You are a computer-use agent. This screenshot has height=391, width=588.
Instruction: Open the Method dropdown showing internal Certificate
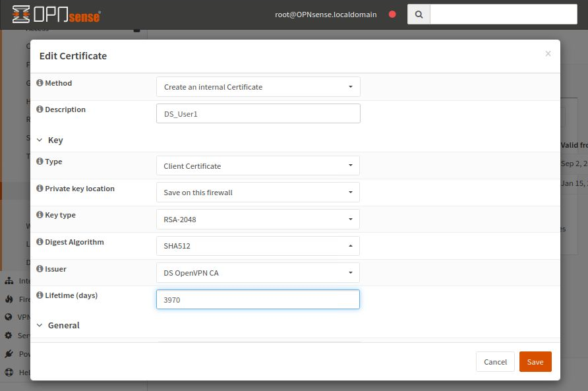pyautogui.click(x=258, y=86)
